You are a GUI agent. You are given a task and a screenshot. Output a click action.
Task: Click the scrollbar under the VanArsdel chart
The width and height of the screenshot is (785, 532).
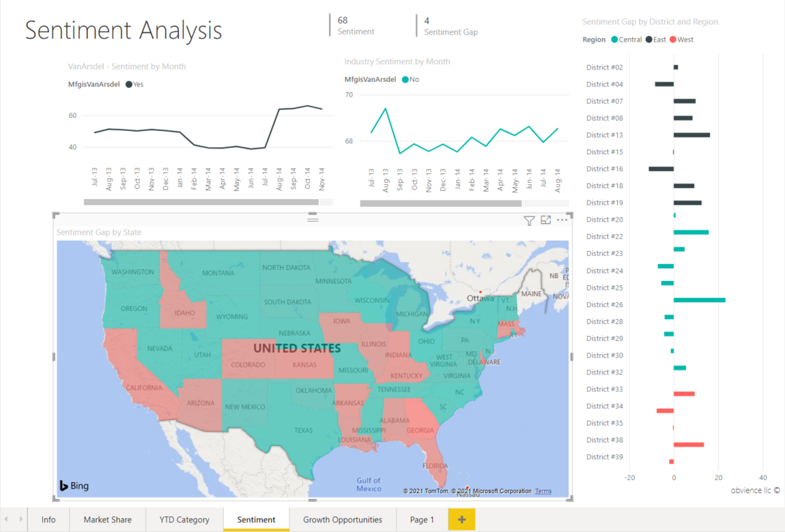pyautogui.click(x=201, y=201)
